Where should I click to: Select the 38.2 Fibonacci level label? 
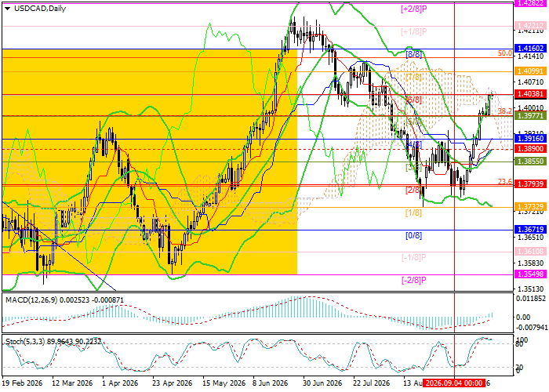tap(505, 111)
